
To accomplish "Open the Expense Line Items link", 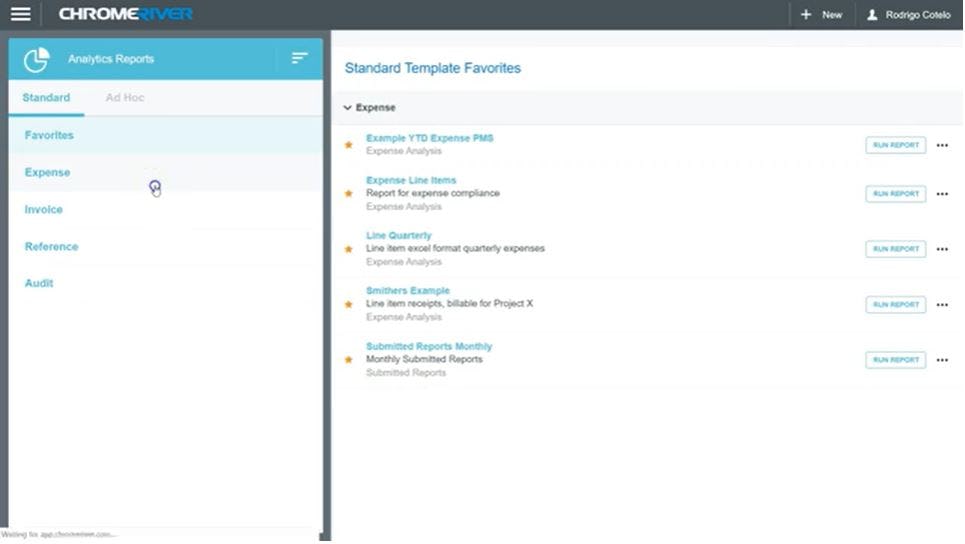I will [411, 180].
